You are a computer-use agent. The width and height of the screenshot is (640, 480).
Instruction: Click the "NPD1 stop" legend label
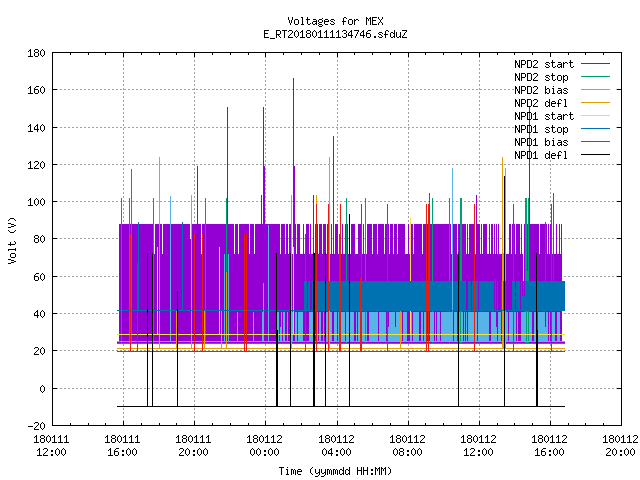click(541, 129)
